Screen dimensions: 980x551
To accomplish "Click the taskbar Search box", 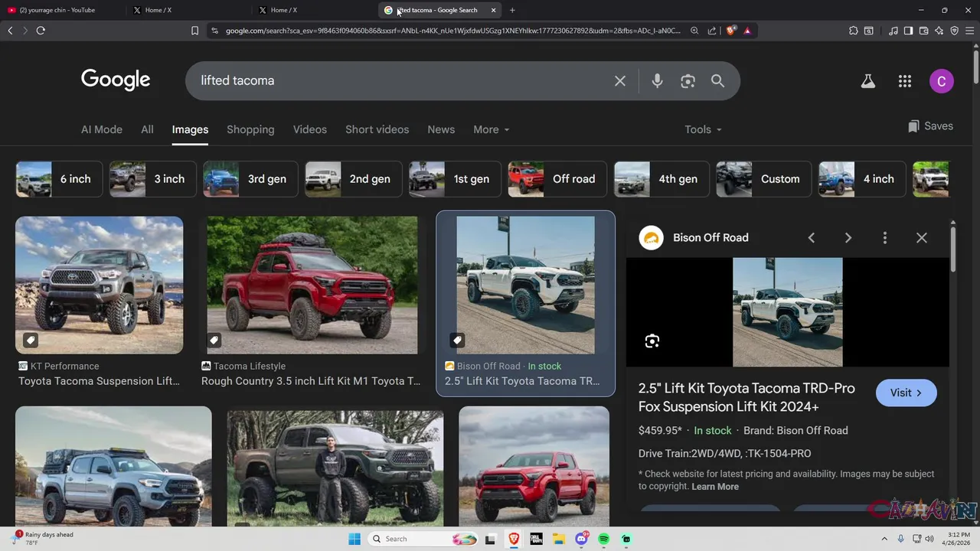I will 423,539.
